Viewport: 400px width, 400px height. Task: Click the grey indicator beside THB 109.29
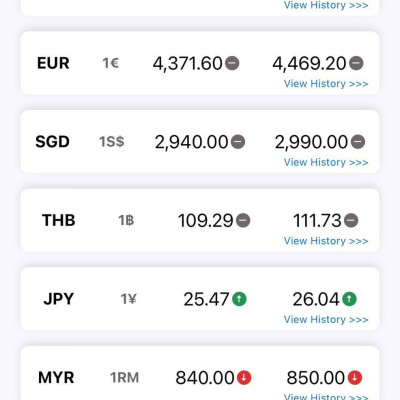tap(243, 220)
